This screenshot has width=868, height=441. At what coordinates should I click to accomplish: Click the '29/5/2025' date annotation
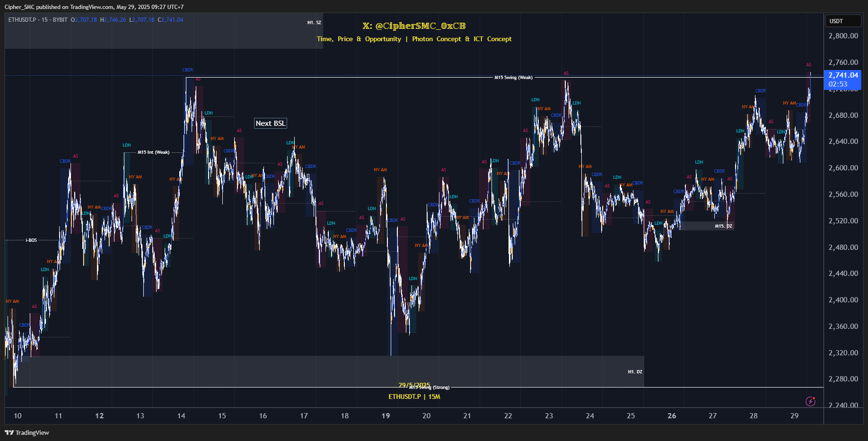(x=414, y=385)
